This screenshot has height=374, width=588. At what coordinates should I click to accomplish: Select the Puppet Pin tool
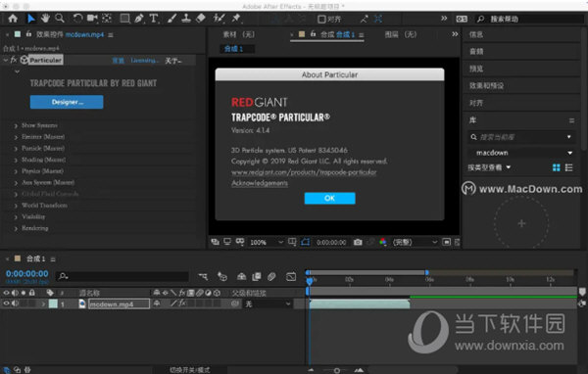236,18
